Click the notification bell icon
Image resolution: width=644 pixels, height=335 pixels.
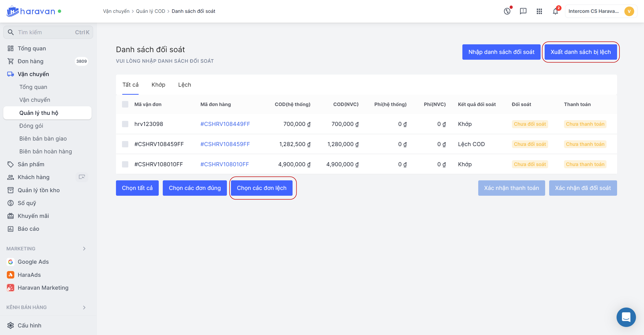tap(555, 11)
